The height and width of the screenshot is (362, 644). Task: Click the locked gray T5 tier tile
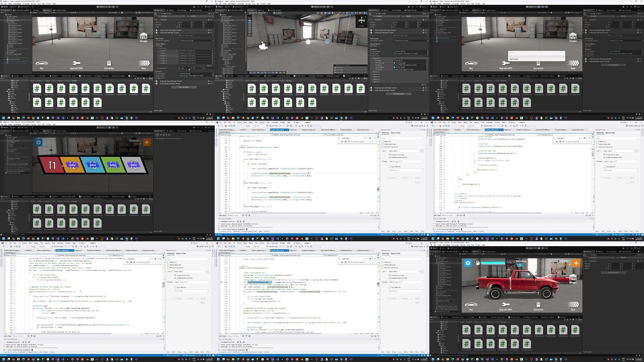134,165
